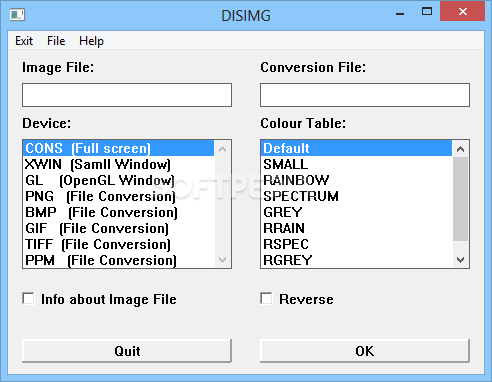Focus the Conversion File input field
The width and height of the screenshot is (492, 382).
pyautogui.click(x=365, y=95)
